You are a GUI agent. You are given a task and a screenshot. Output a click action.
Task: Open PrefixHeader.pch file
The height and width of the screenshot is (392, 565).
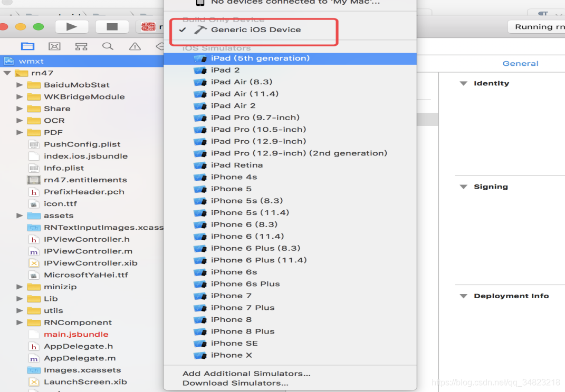tap(83, 192)
